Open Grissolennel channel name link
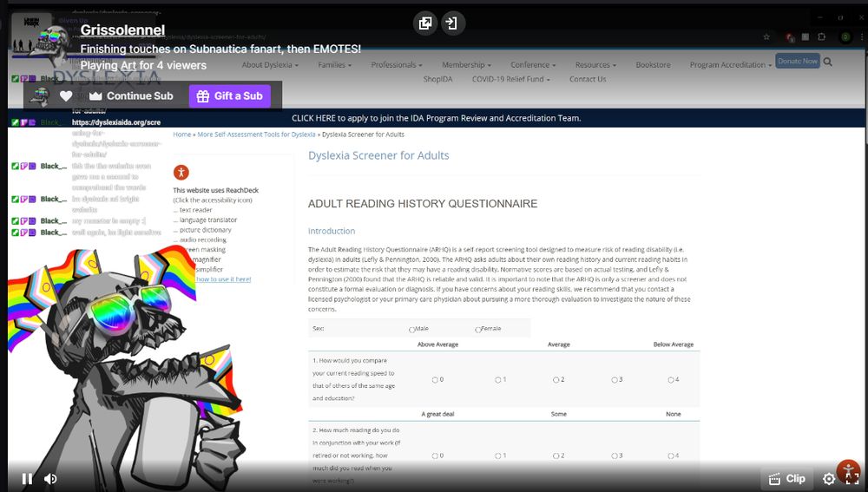Viewport: 868px width, 492px height. point(122,30)
